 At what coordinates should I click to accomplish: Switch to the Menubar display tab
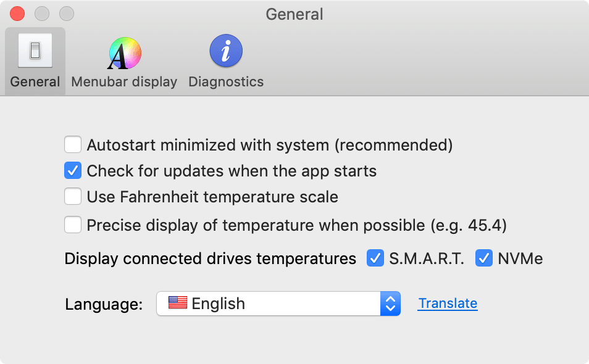point(123,60)
